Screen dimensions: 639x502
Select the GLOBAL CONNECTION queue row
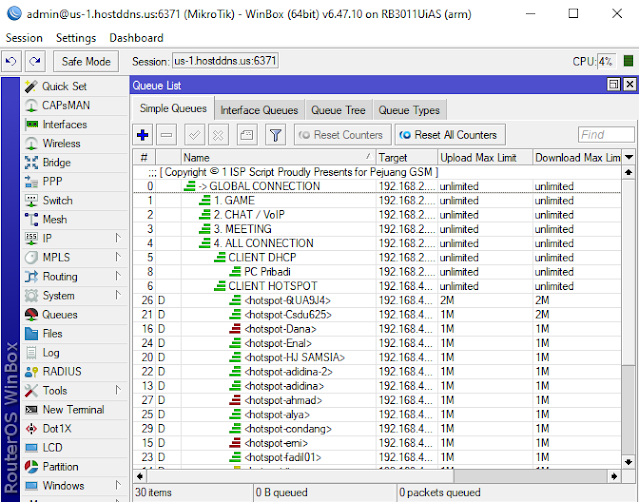[x=377, y=186]
